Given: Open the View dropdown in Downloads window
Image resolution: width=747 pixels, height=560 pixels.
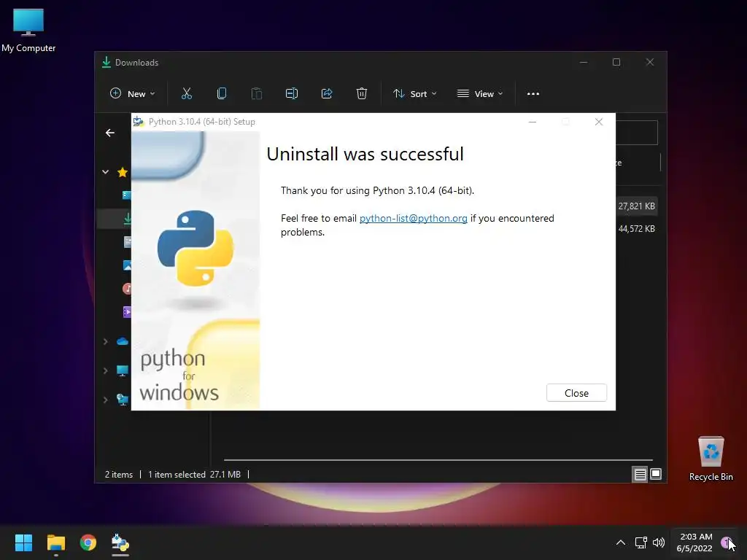Looking at the screenshot, I should (x=480, y=94).
